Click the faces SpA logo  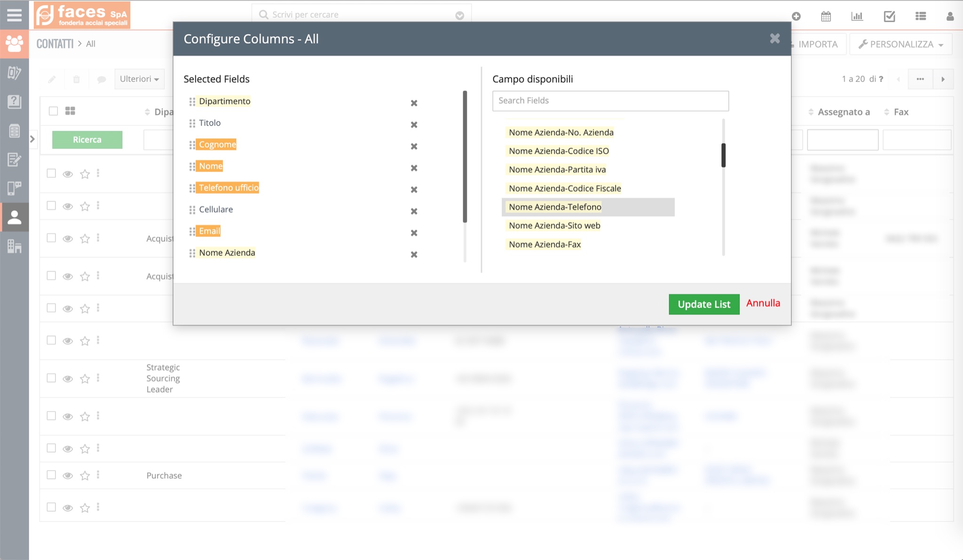(82, 16)
